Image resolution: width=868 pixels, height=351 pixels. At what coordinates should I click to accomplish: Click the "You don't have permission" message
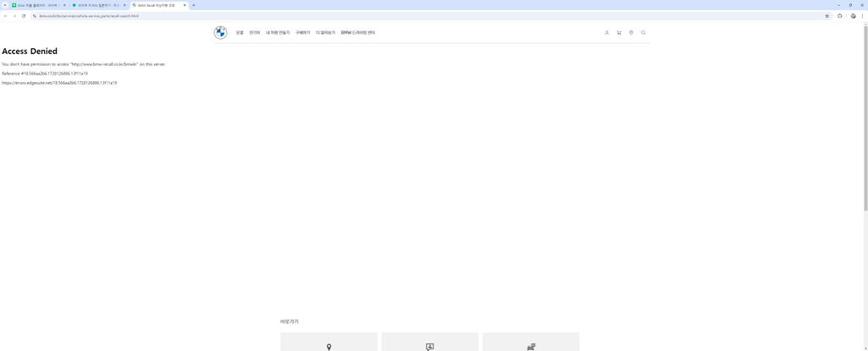84,64
